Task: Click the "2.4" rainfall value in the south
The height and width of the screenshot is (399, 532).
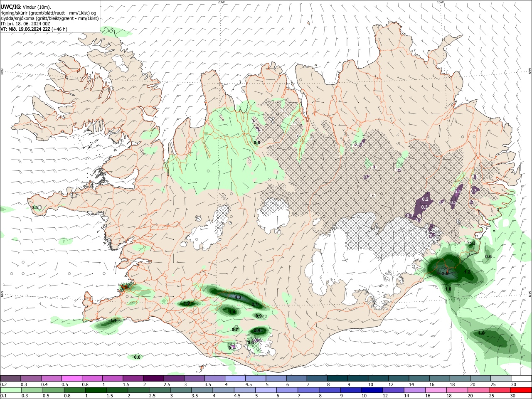Action: [257, 331]
